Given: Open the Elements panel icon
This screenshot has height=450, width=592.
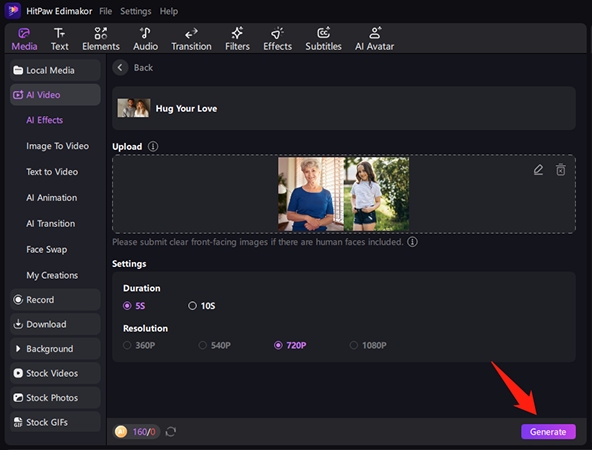Looking at the screenshot, I should pyautogui.click(x=101, y=33).
